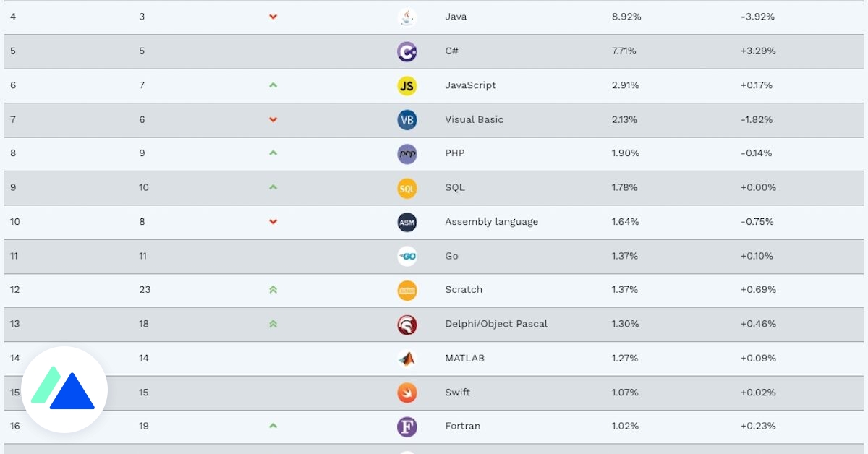Click the Delphi/Object Pascal helmet icon
Screen dimensions: 868x454
407,324
